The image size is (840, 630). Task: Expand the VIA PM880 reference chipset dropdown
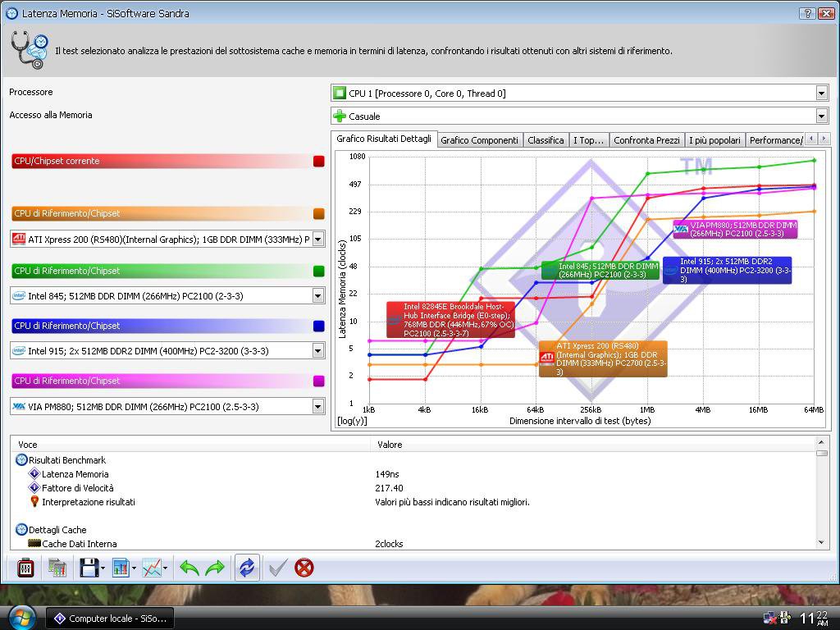pos(318,406)
